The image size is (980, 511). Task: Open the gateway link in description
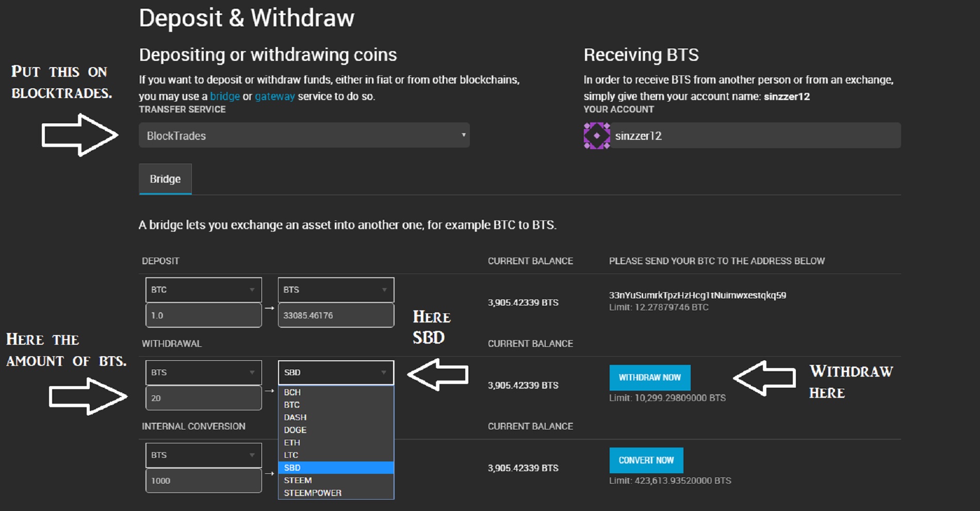[x=275, y=96]
